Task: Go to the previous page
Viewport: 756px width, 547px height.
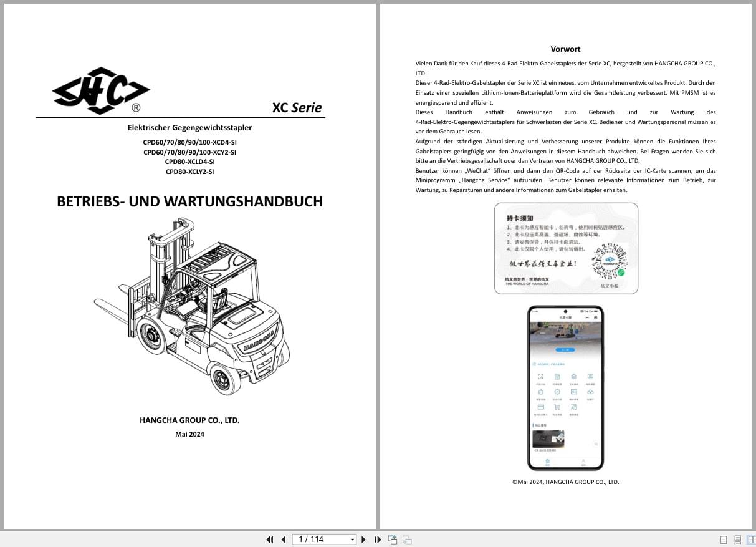Action: [284, 539]
